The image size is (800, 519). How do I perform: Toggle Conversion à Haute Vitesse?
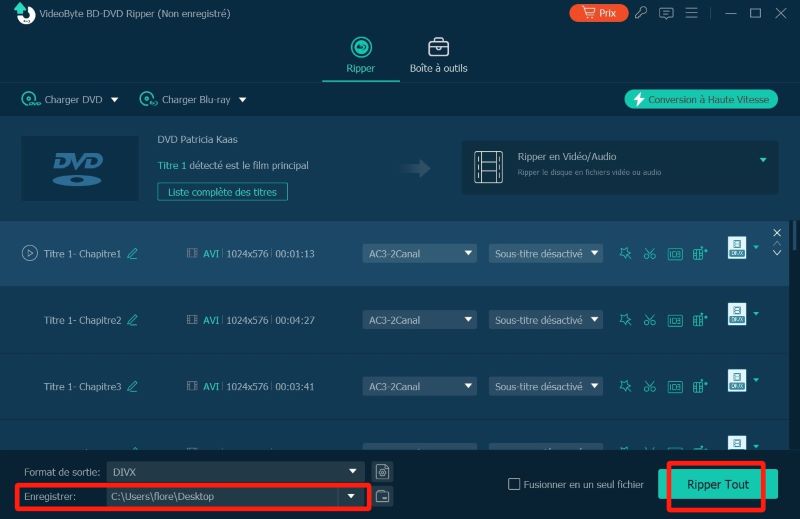point(701,100)
